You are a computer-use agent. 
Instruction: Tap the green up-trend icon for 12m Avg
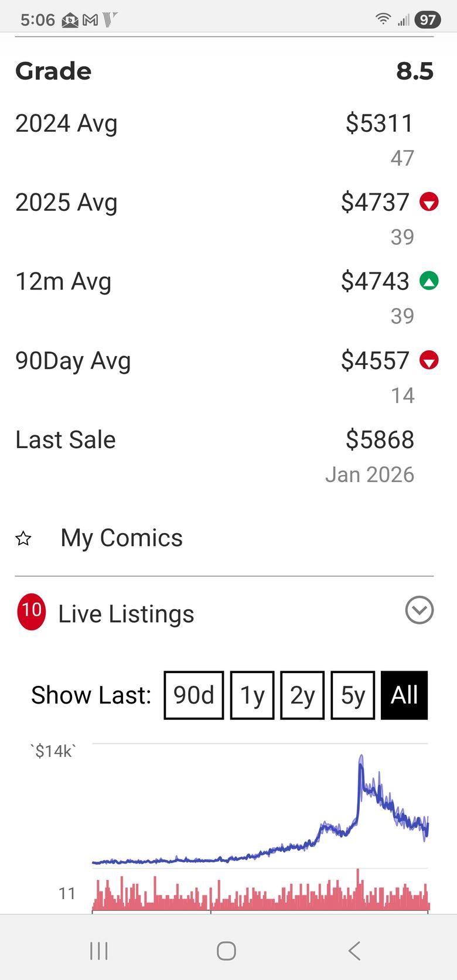click(x=429, y=281)
